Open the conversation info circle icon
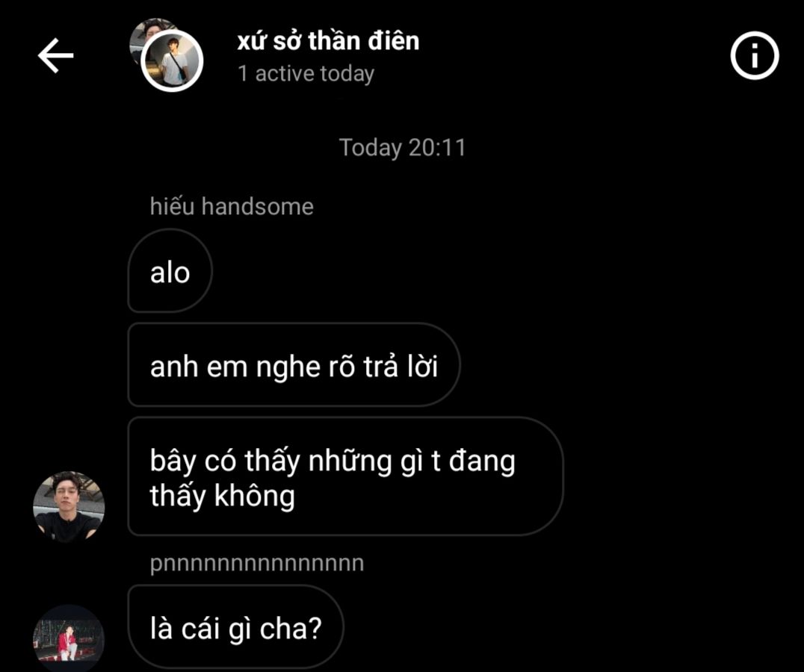Screen dimensions: 804x672 [754, 55]
